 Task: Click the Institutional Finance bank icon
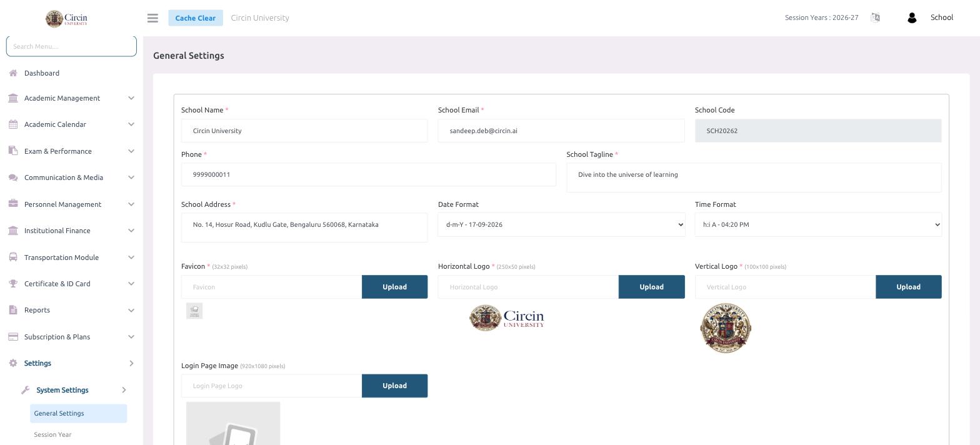(13, 231)
